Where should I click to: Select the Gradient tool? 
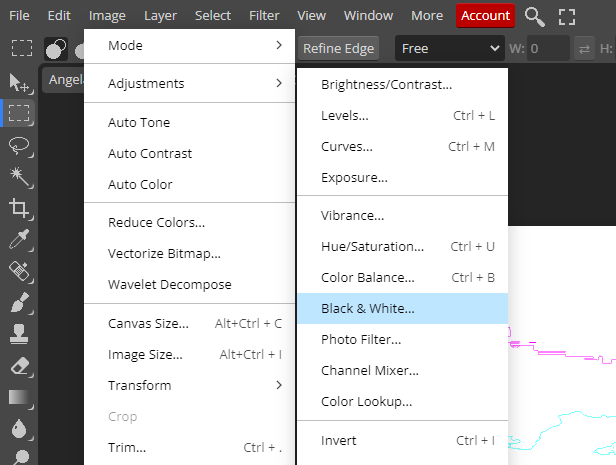(x=18, y=397)
